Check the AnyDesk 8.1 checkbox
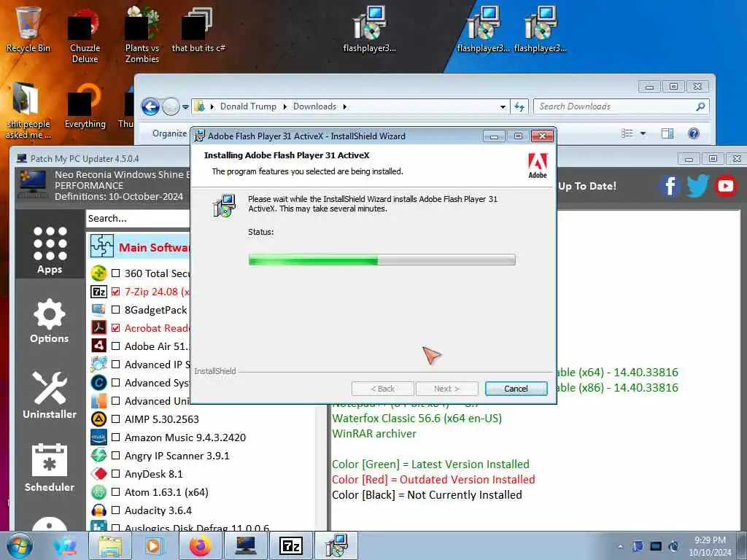 pyautogui.click(x=116, y=474)
